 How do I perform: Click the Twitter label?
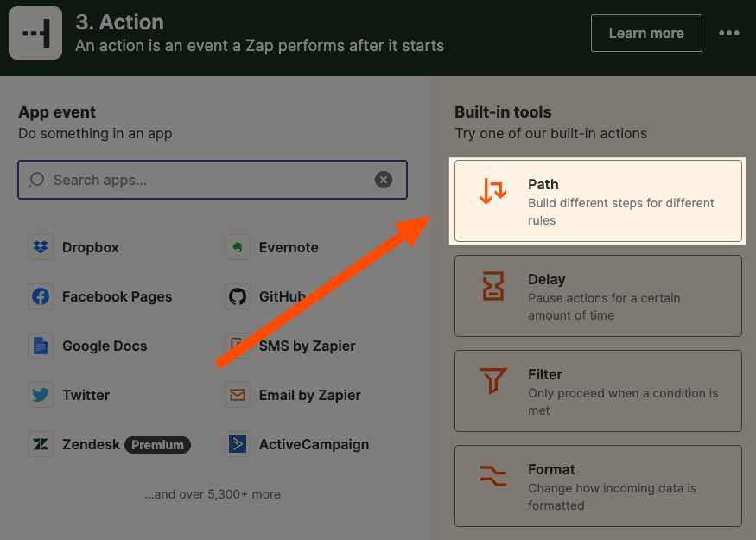86,395
